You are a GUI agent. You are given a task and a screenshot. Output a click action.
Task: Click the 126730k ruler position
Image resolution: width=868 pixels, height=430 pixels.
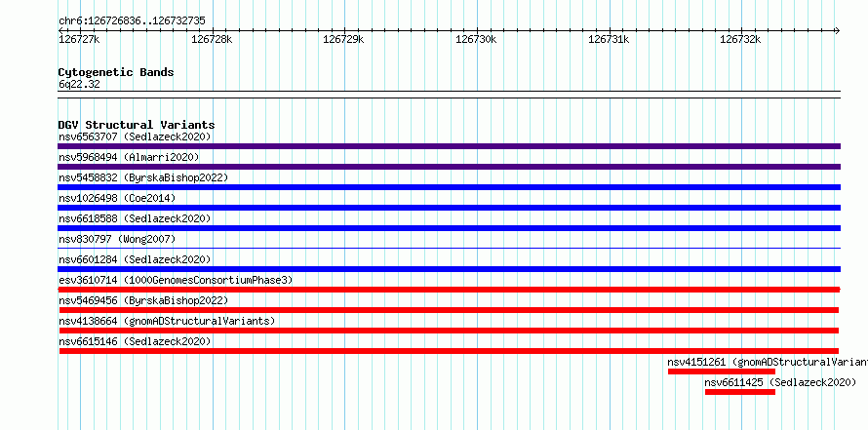(477, 39)
